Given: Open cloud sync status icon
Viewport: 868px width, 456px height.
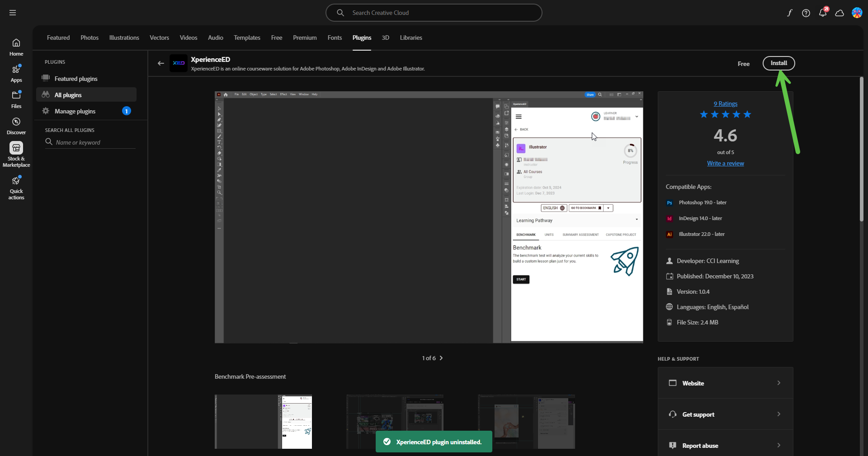Looking at the screenshot, I should (x=840, y=13).
